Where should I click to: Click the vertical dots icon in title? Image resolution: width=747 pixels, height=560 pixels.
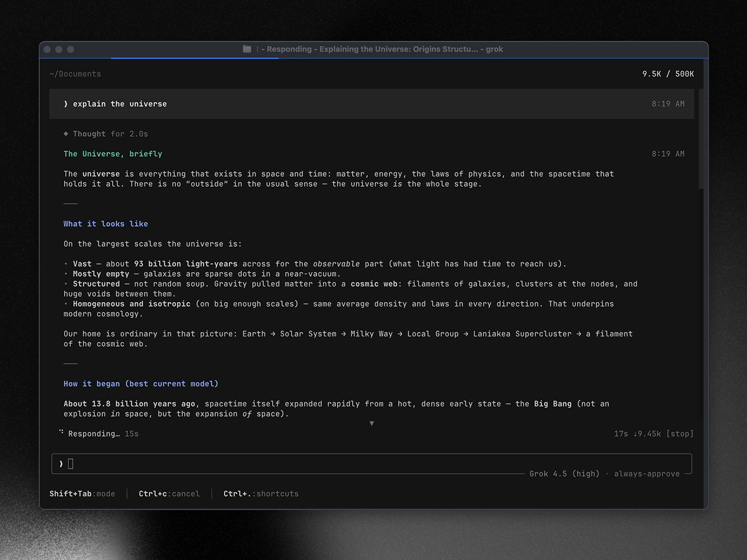point(257,49)
